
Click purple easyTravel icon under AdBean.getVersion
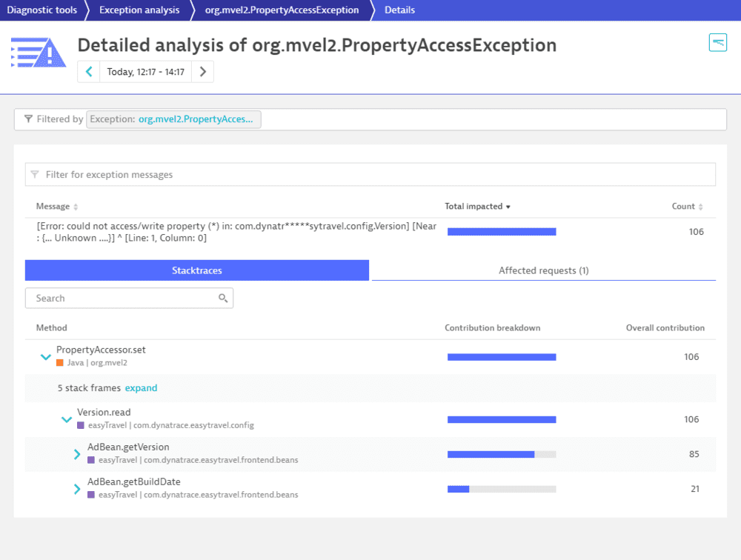tap(91, 460)
